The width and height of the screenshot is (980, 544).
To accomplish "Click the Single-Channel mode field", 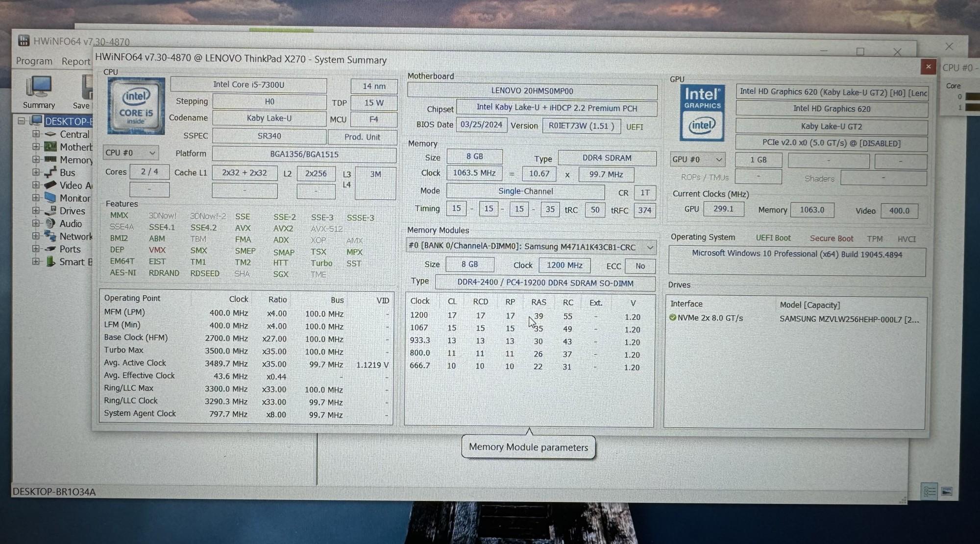I will [x=525, y=191].
